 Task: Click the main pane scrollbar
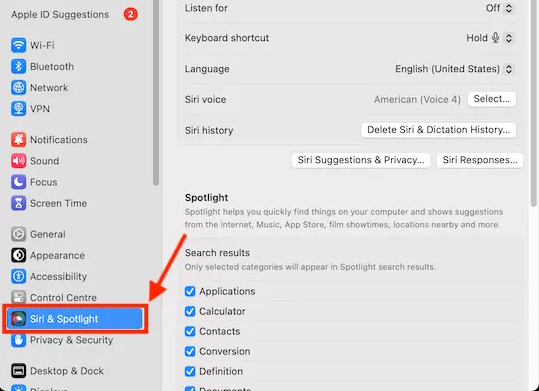(x=534, y=103)
